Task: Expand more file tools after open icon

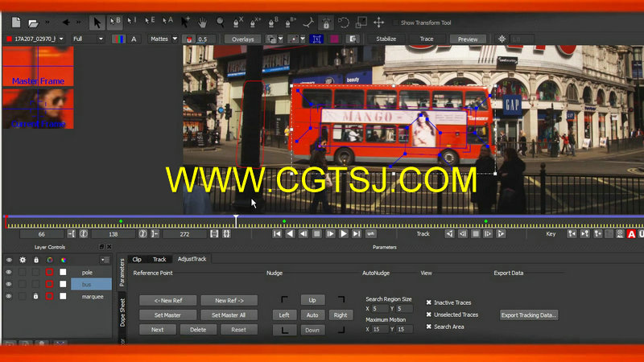Action: pos(47,23)
